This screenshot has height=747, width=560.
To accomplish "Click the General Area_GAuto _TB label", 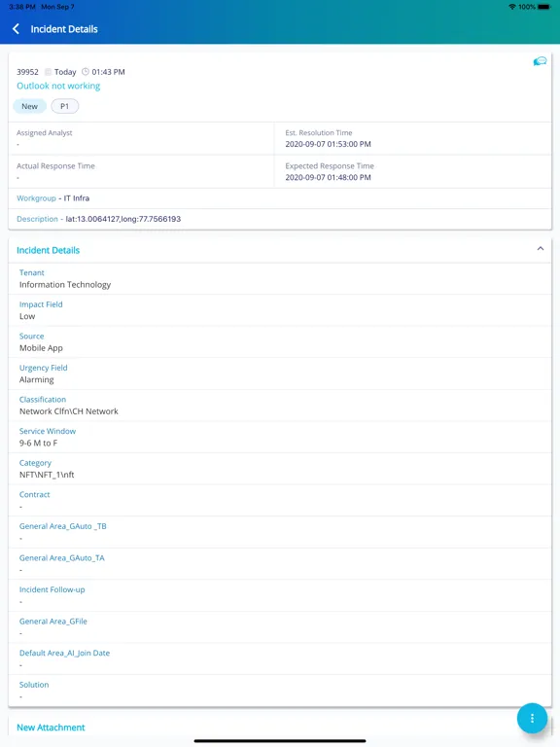I will coord(63,526).
